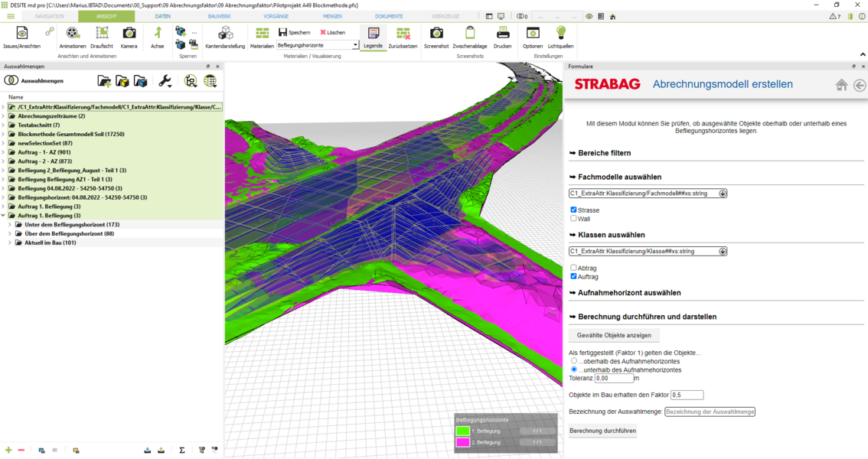This screenshot has width=868, height=459.
Task: Select oberhalb des Aufnahmehorizontes radio option
Action: pos(574,361)
